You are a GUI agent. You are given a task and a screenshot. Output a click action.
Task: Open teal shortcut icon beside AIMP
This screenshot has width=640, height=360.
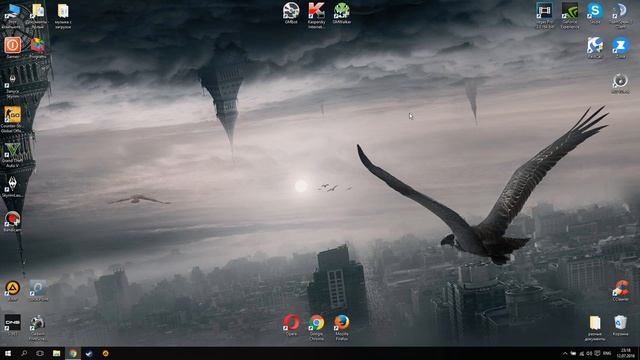(38, 288)
